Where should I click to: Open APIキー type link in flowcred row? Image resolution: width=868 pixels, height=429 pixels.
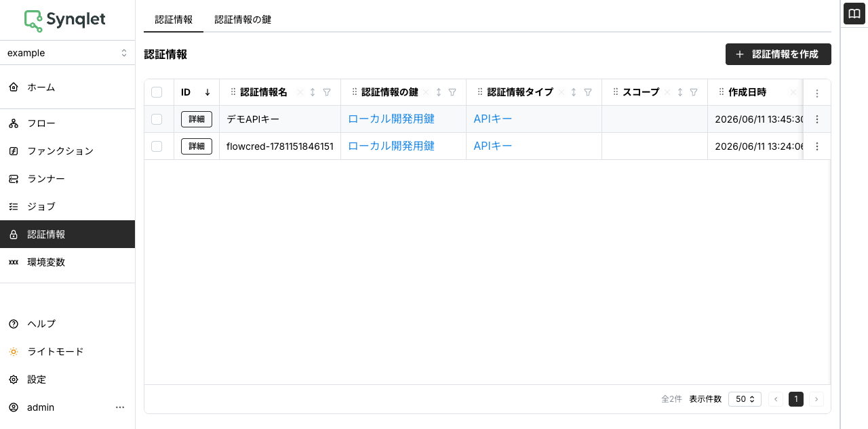pyautogui.click(x=493, y=146)
